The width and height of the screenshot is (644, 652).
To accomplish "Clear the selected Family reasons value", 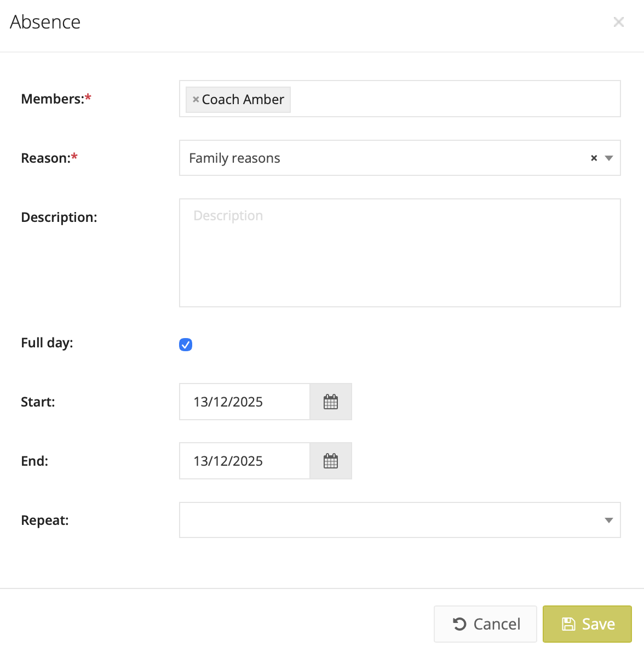I will pos(594,158).
